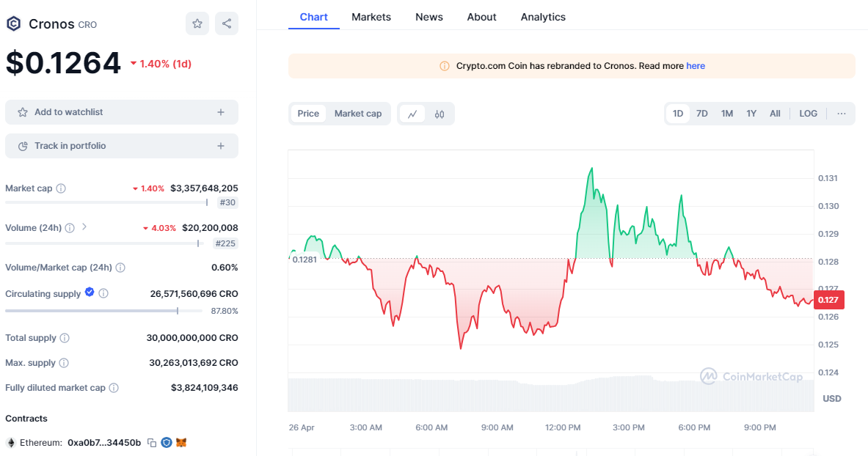This screenshot has width=868, height=456.
Task: Open chart more options ellipsis
Action: [x=842, y=114]
